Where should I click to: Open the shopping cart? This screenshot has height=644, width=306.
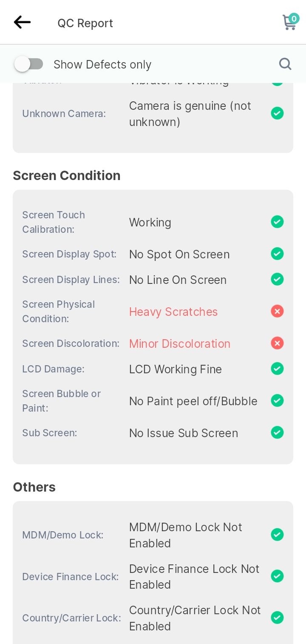pyautogui.click(x=289, y=23)
